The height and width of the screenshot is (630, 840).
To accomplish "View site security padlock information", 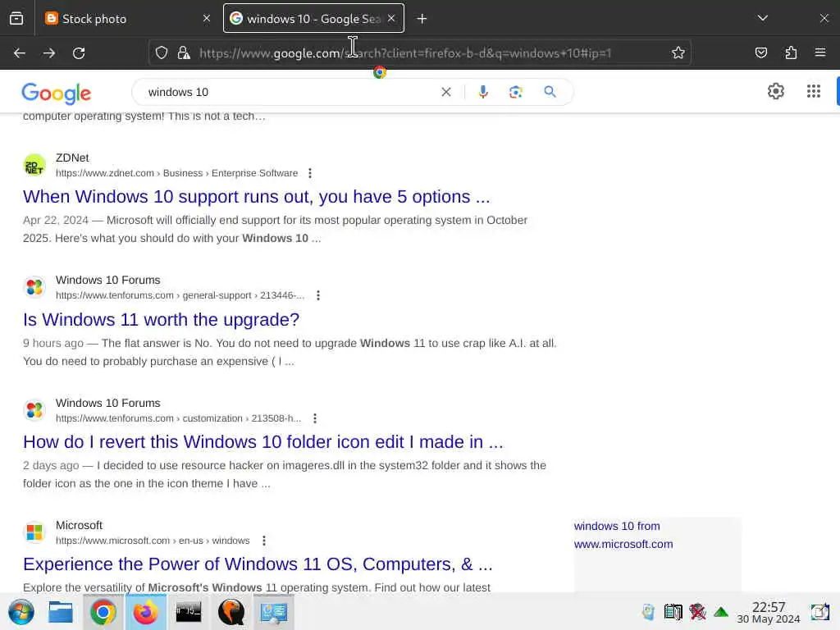I will click(184, 53).
